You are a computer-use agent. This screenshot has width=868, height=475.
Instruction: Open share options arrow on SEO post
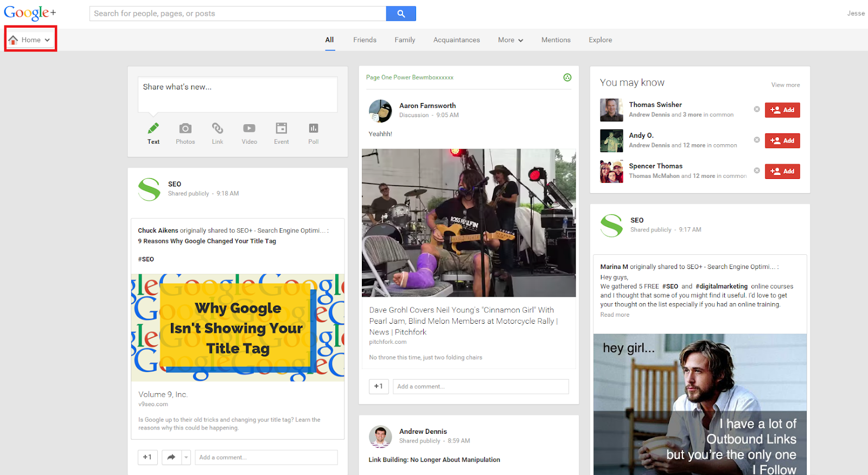tap(186, 457)
